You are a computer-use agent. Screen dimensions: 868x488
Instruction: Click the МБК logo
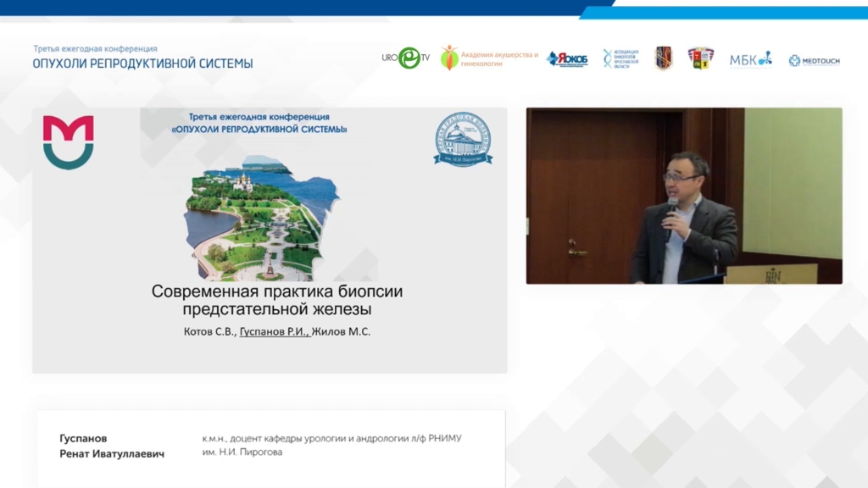pyautogui.click(x=750, y=59)
